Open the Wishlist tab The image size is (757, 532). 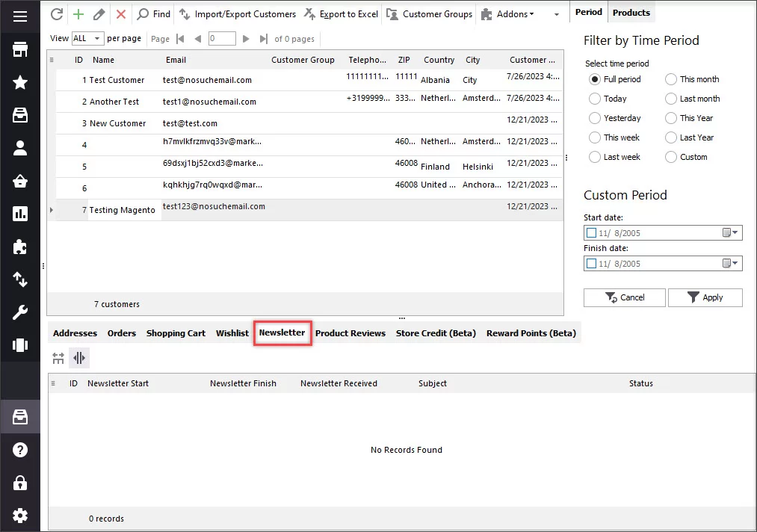click(232, 333)
